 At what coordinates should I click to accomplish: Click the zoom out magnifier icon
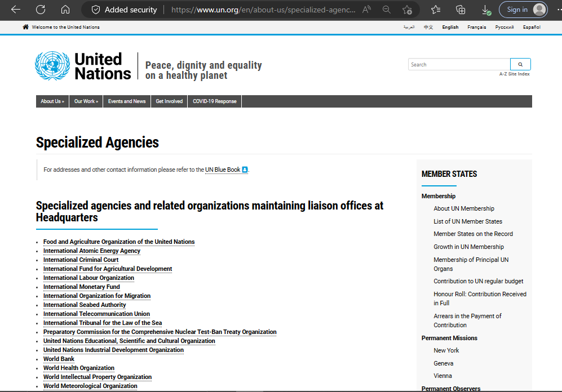click(386, 10)
